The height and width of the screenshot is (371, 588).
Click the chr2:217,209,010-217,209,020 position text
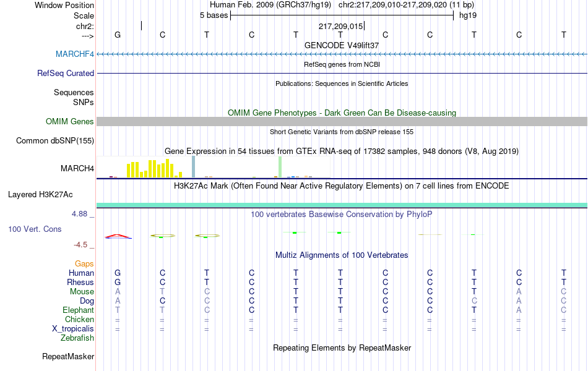point(406,5)
